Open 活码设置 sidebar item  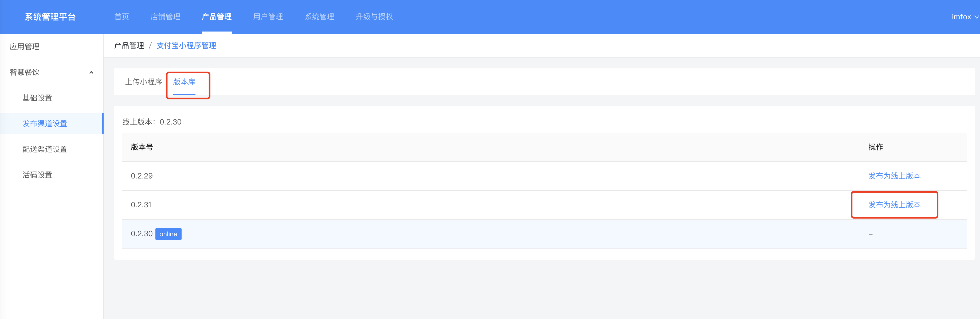pyautogui.click(x=37, y=175)
